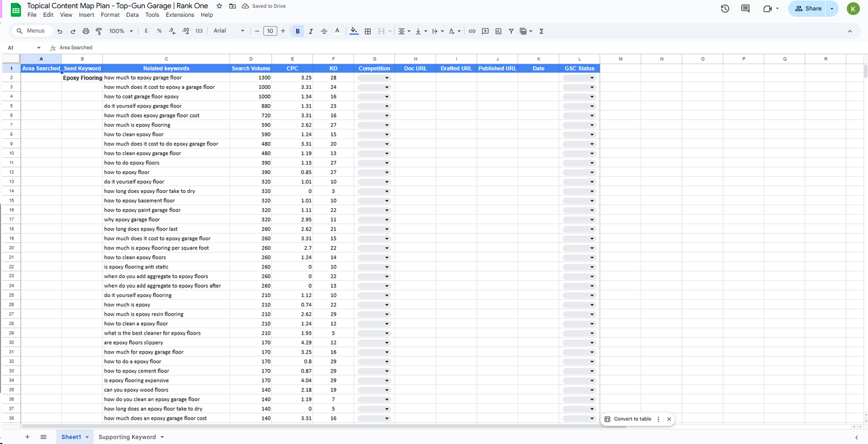Click the insert link icon
Screen dimensions: 868x444
[472, 31]
